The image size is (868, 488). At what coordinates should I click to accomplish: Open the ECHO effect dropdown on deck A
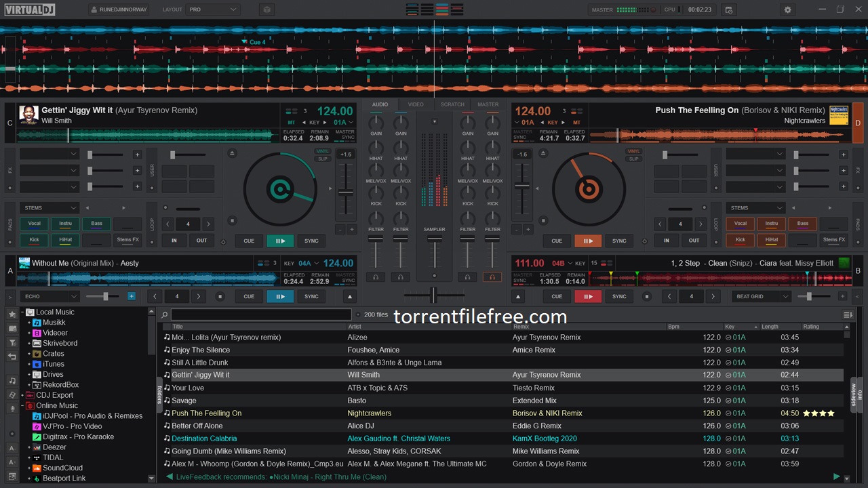[x=50, y=296]
